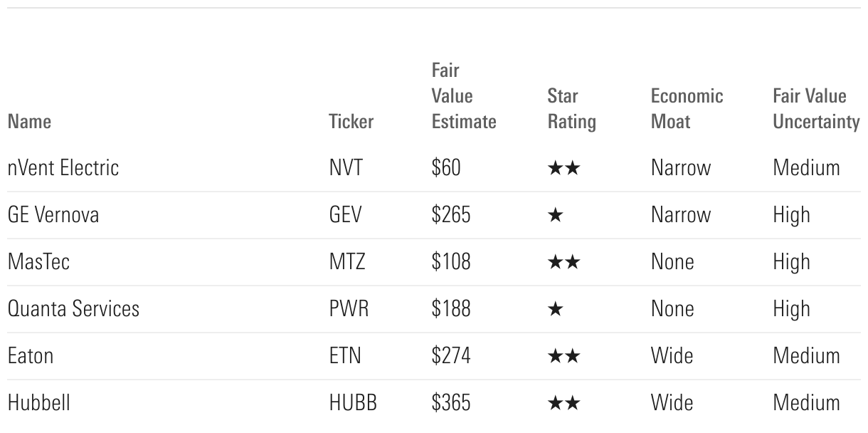868x433 pixels.
Task: Sort by Fair Value Estimate header
Action: click(463, 96)
